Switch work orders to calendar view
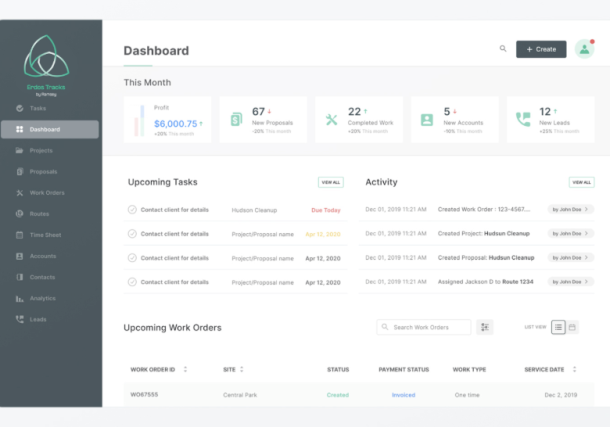The width and height of the screenshot is (610, 427). click(573, 327)
